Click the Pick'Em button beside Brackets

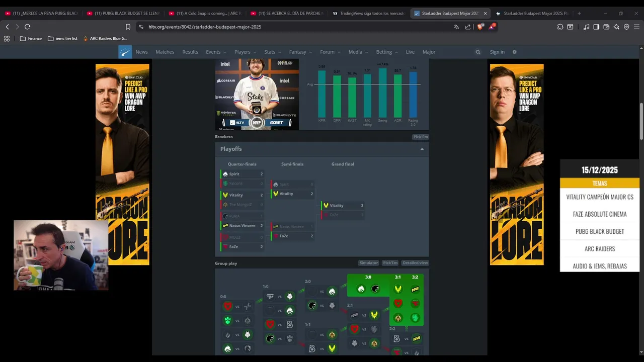(421, 137)
